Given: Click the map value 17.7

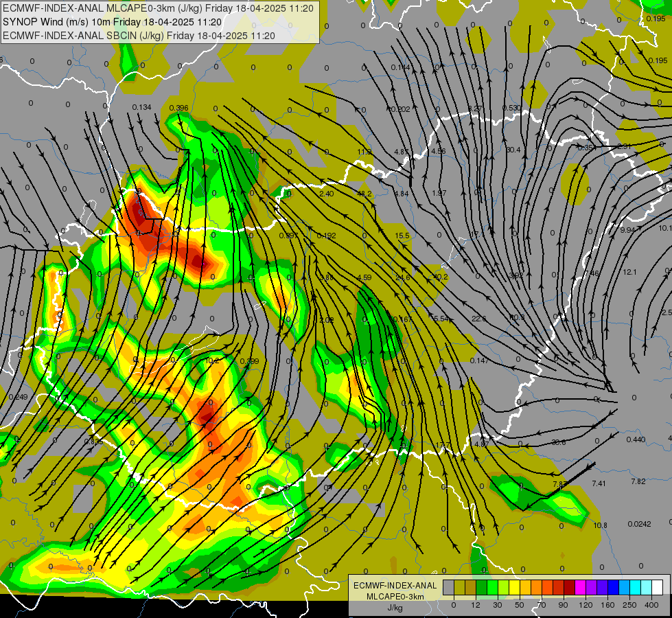Looking at the screenshot, I should (443, 445).
